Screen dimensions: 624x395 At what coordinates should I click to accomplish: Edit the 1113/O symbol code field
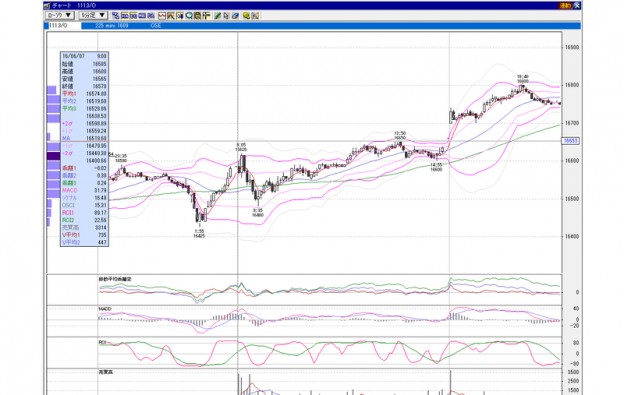coord(65,25)
